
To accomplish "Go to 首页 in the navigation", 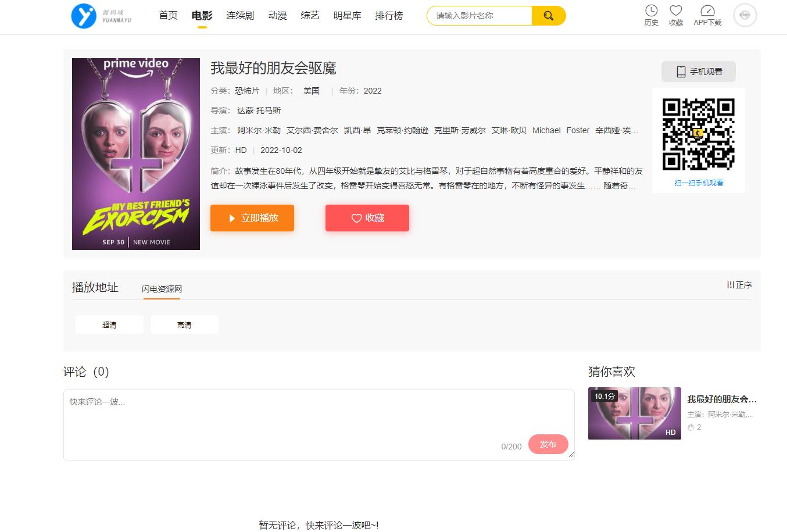I will (168, 16).
